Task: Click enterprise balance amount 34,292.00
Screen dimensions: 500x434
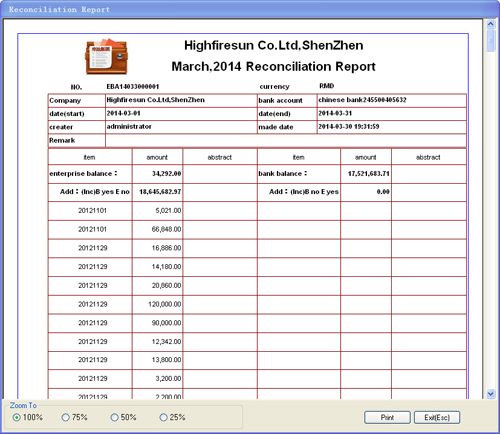Action: 166,174
